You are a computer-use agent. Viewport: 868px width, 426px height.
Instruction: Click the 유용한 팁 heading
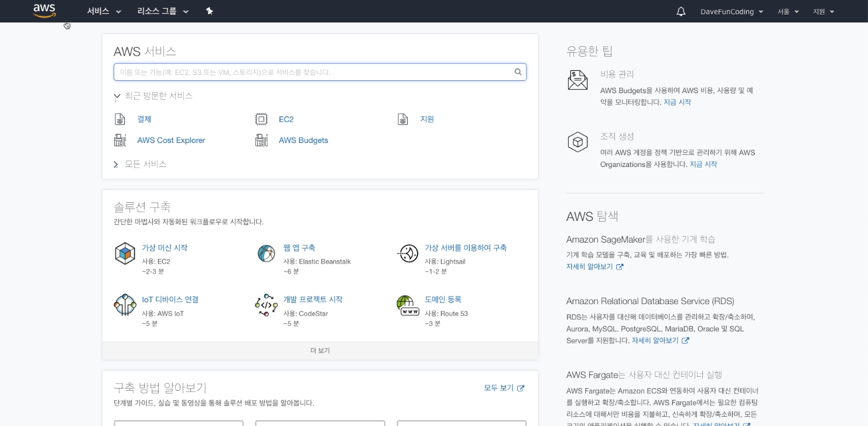(589, 51)
